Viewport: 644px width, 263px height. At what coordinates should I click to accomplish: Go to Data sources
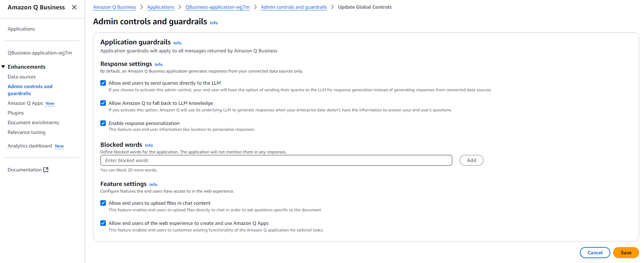(x=22, y=77)
